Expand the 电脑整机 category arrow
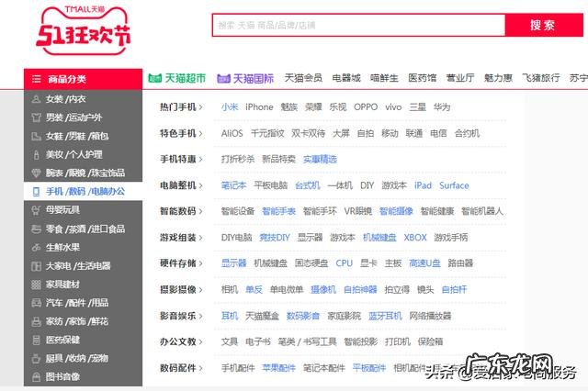The height and width of the screenshot is (391, 588). pyautogui.click(x=201, y=185)
